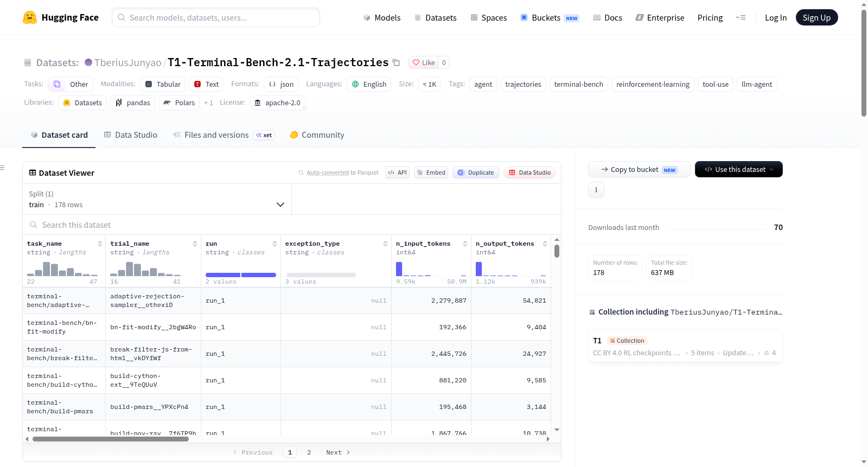The height and width of the screenshot is (467, 868).
Task: Select the reinforcement-learning tag
Action: click(653, 84)
